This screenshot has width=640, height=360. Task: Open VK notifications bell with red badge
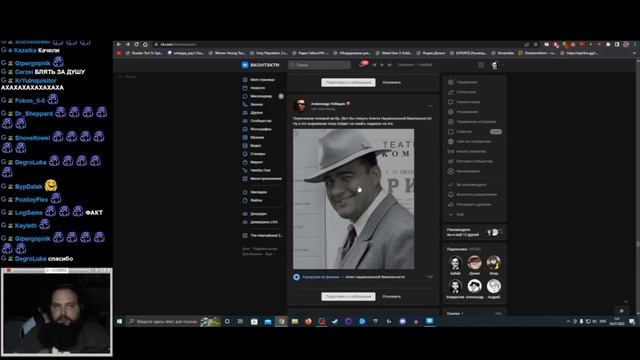pos(363,64)
